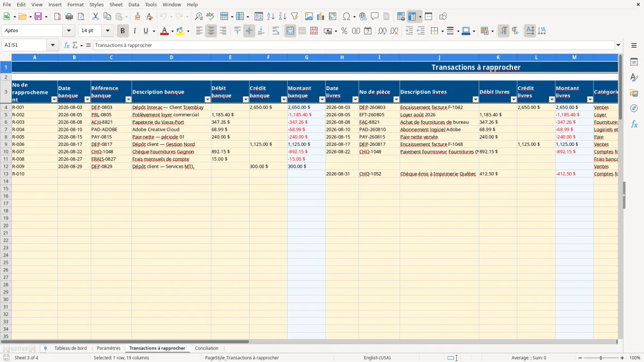
Task: Insert a hyperlink
Action: [363, 17]
